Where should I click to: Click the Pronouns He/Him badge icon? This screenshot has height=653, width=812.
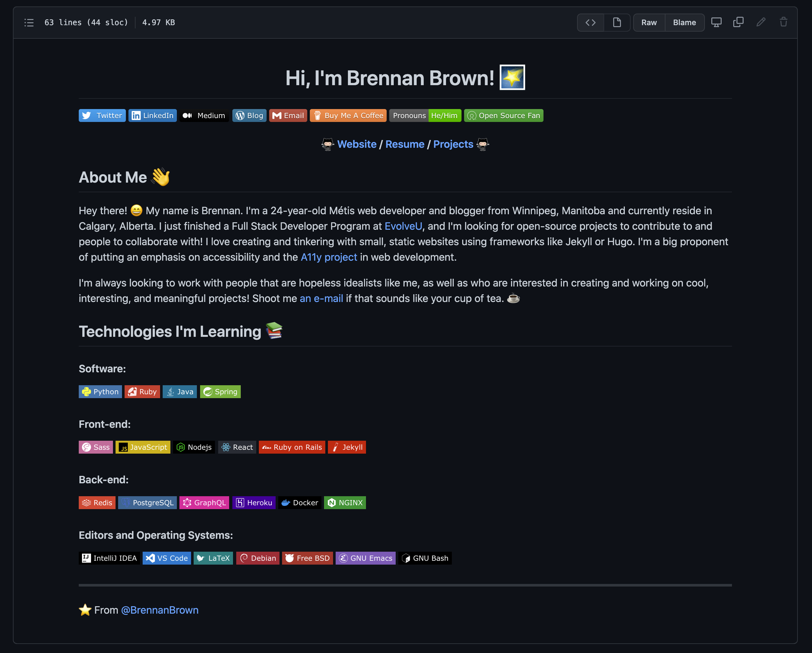pyautogui.click(x=425, y=115)
